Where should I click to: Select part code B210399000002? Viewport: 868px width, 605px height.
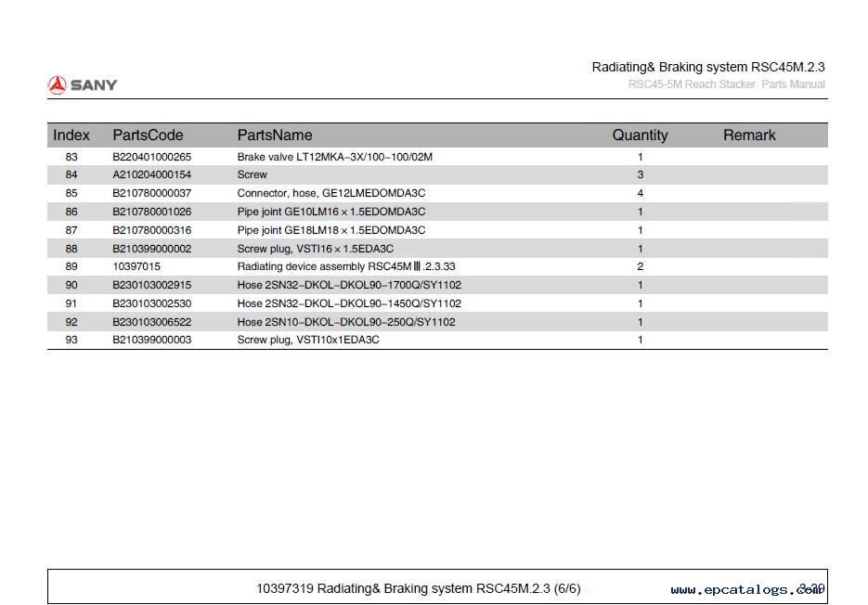click(x=151, y=249)
